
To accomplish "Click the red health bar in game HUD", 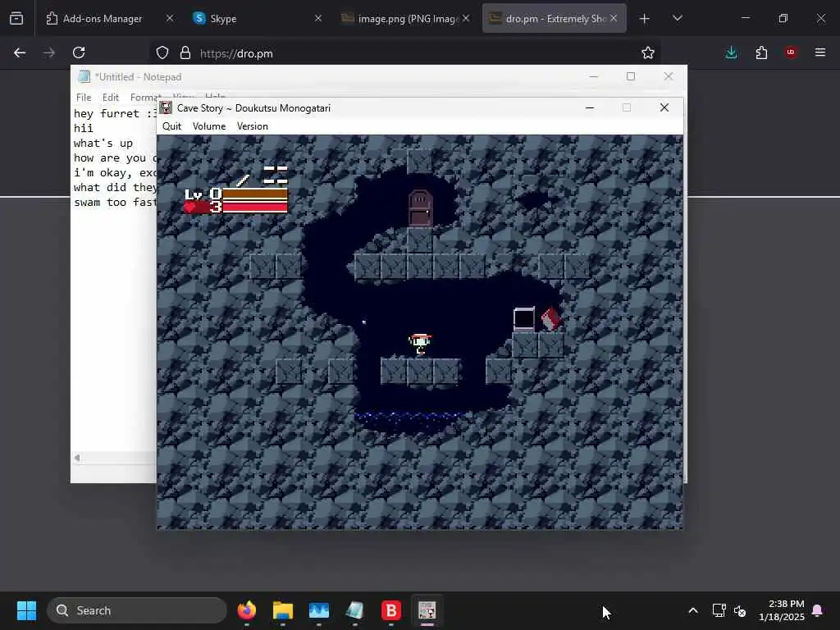I will 255,208.
